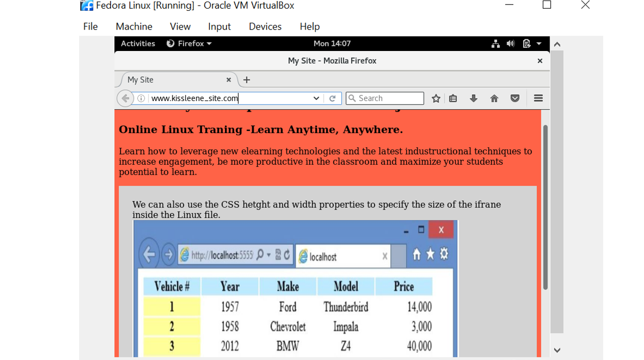Click the Firefox back arrow button

coord(125,98)
